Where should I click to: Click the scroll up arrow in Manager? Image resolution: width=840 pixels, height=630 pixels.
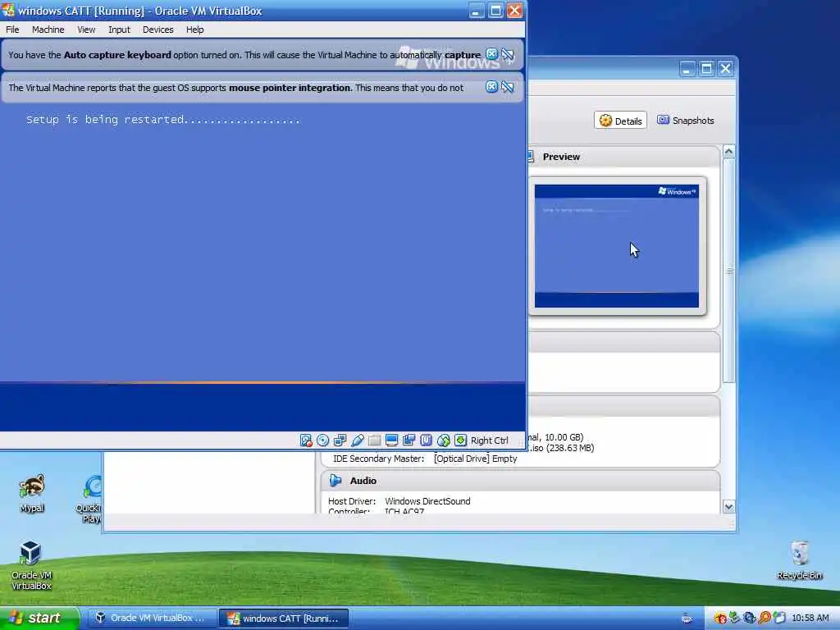pyautogui.click(x=728, y=152)
